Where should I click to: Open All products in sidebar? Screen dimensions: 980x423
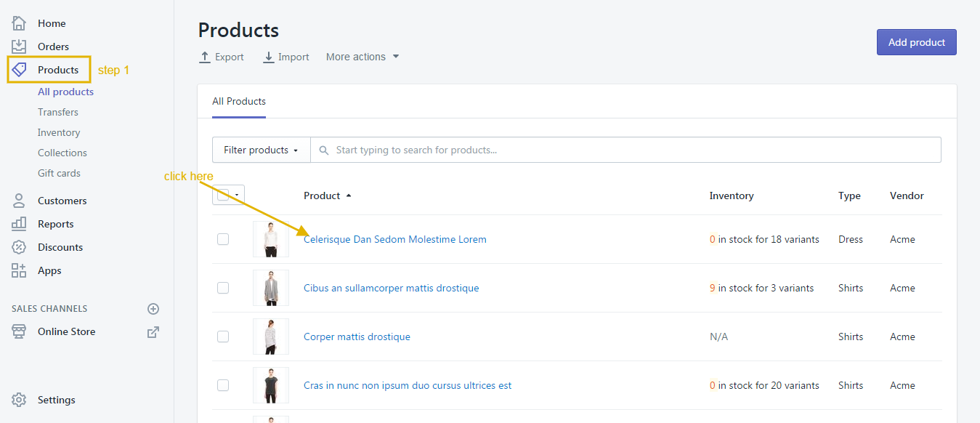pyautogui.click(x=65, y=92)
